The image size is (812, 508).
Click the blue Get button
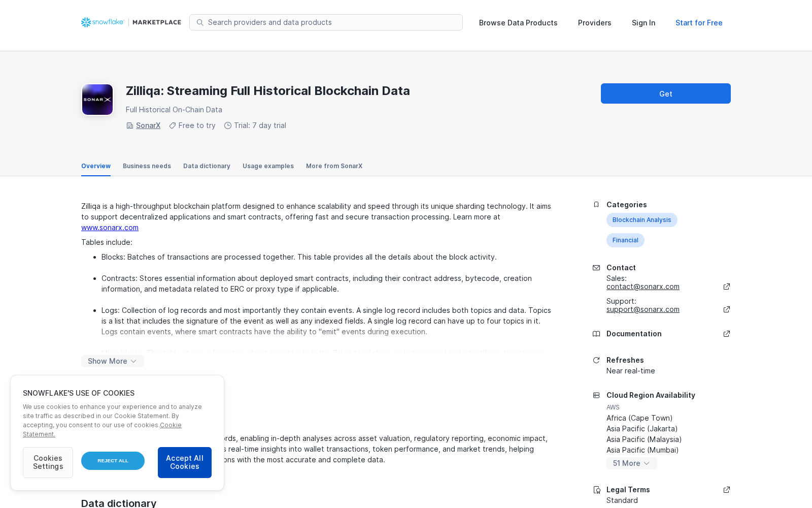[666, 93]
